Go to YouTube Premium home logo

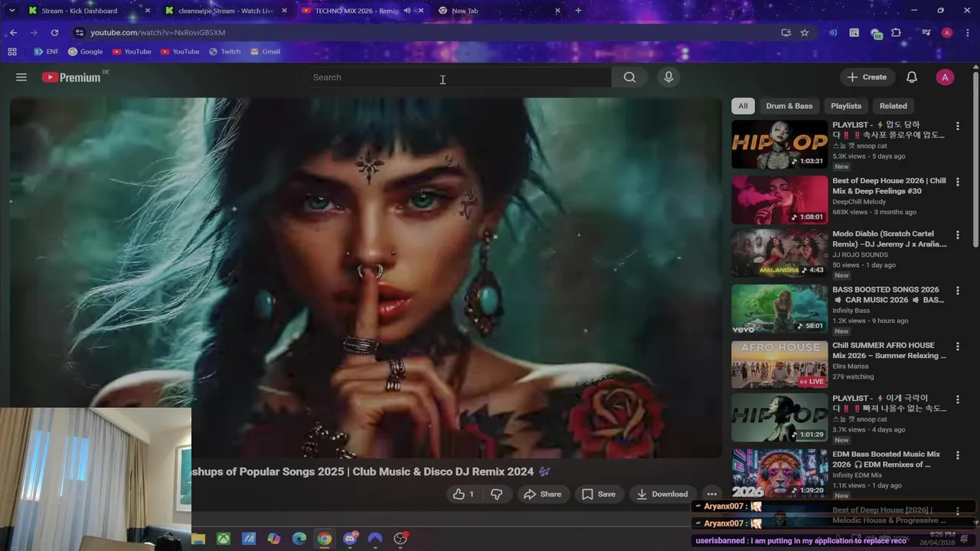71,77
